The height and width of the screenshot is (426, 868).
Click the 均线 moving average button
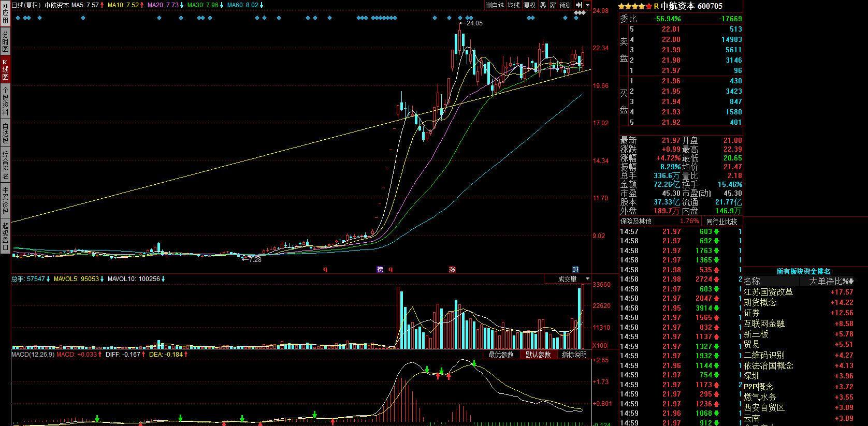pos(513,5)
